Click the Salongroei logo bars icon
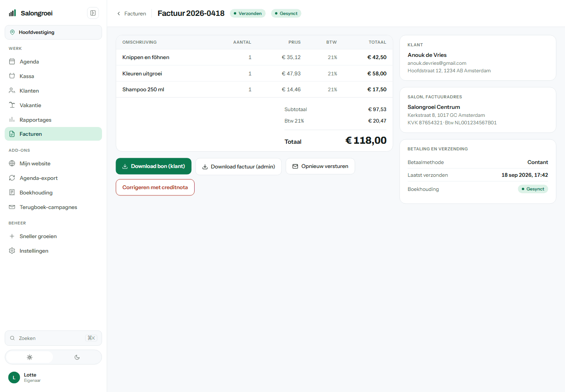The width and height of the screenshot is (565, 392). (12, 13)
